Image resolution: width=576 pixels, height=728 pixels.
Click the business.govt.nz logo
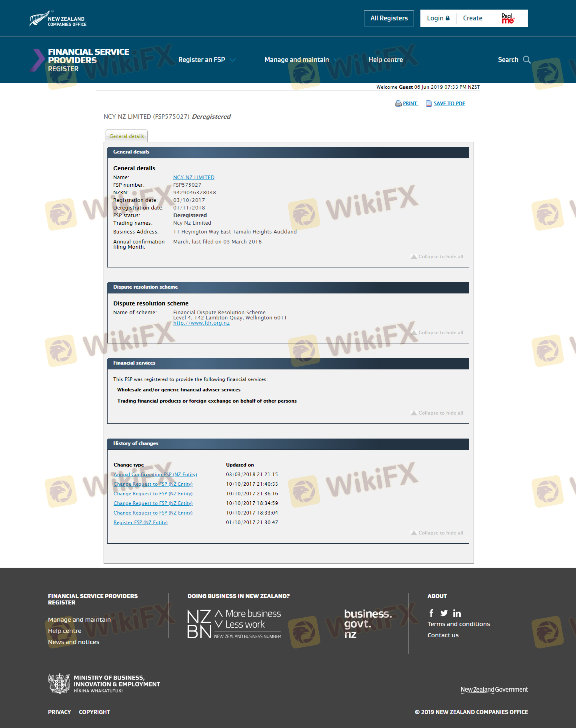pyautogui.click(x=368, y=624)
